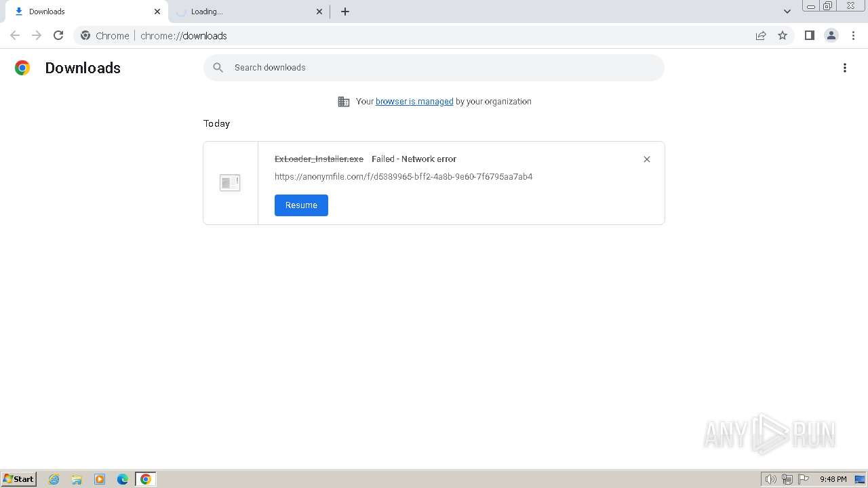Open the anonymfile.com download URL
868x488 pixels.
click(403, 177)
